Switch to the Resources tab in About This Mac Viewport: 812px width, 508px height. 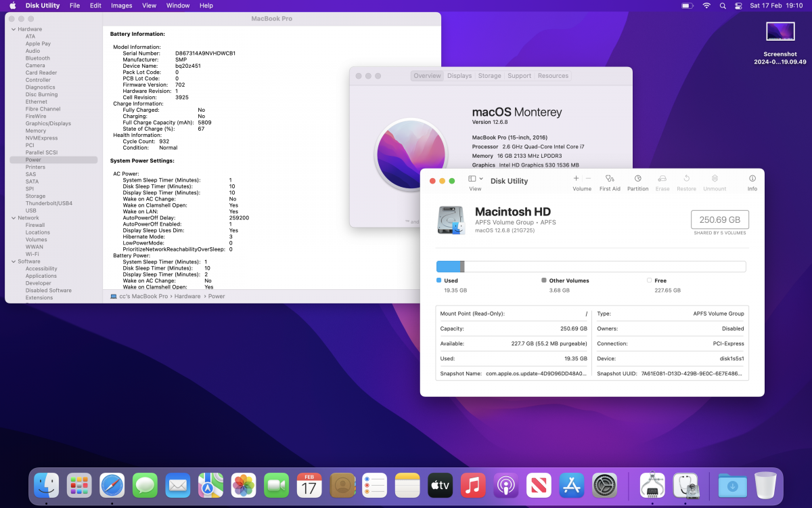point(553,76)
